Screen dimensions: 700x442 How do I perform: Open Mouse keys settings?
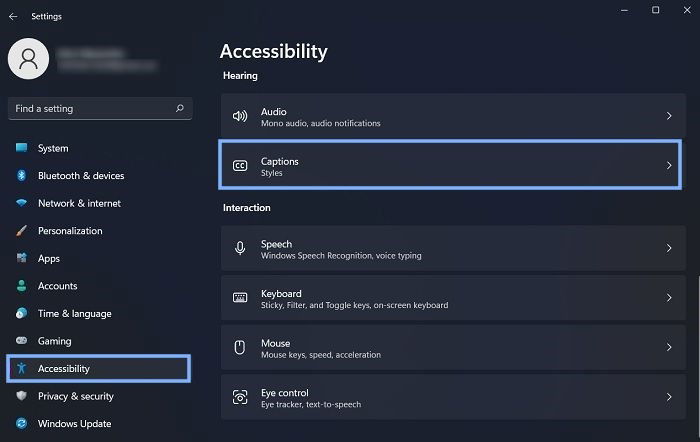tap(453, 347)
